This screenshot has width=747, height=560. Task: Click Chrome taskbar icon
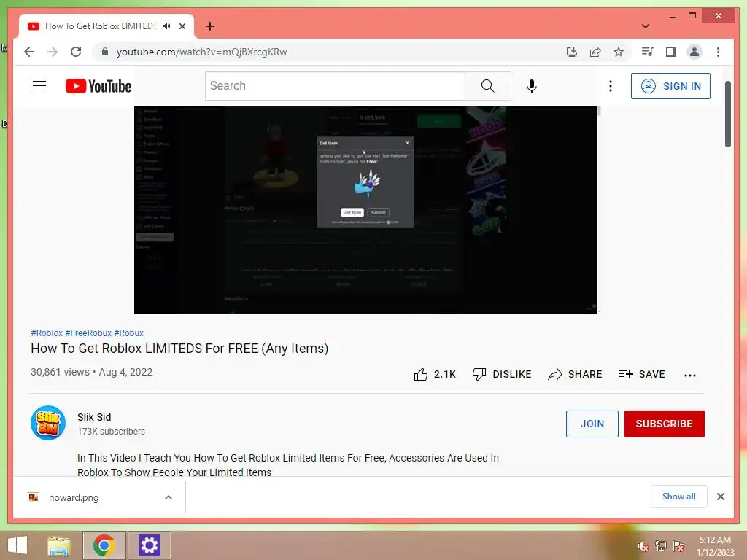[x=104, y=545]
